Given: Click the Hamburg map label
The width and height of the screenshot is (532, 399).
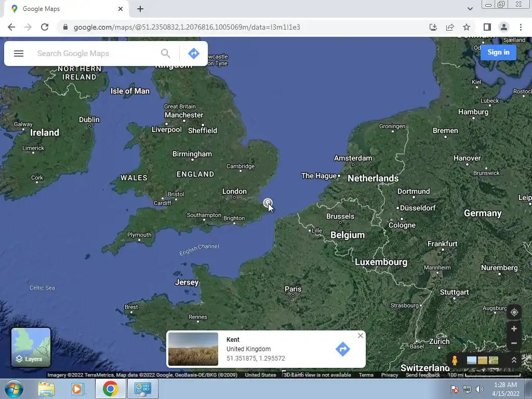Looking at the screenshot, I should pos(473,112).
